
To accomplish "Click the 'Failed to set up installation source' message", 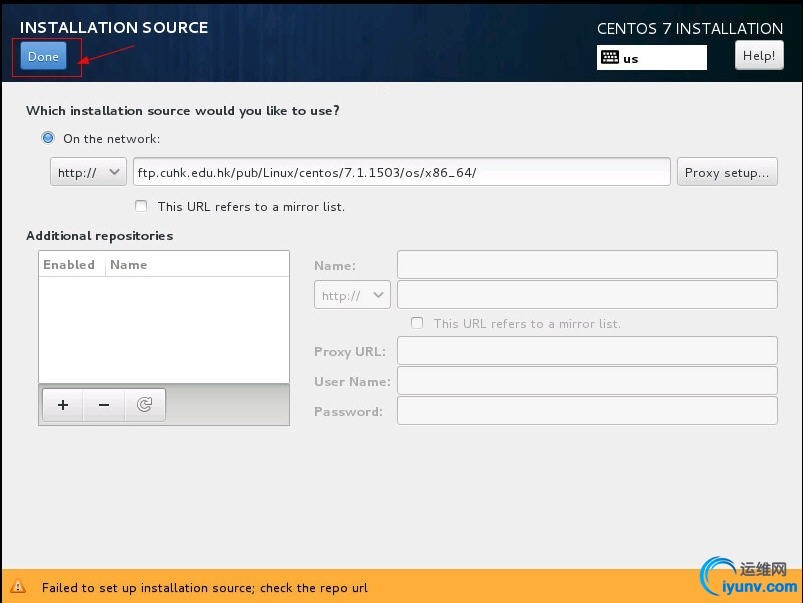I will (205, 588).
